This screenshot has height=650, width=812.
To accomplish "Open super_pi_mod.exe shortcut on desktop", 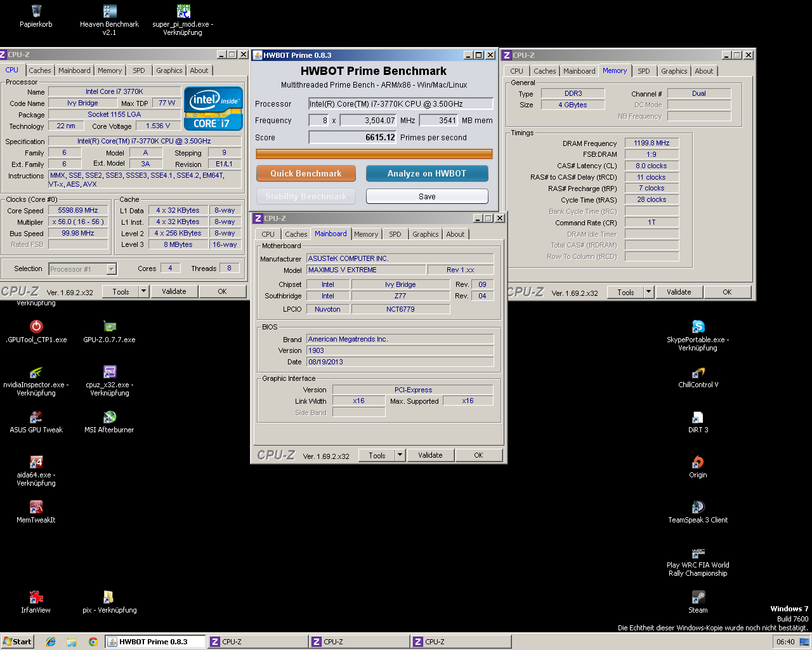I will (183, 11).
